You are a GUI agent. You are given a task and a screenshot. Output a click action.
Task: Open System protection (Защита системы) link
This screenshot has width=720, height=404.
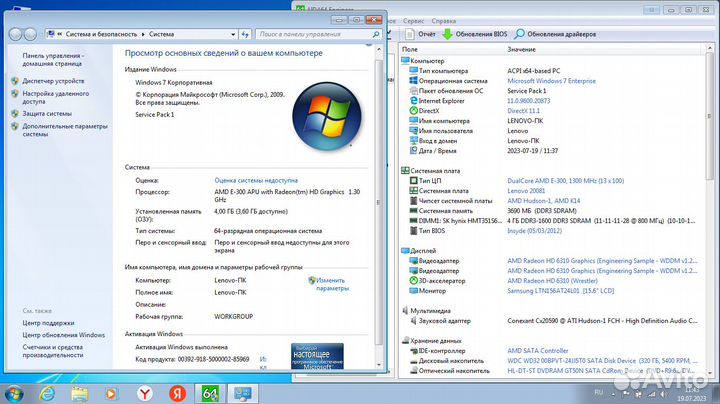pyautogui.click(x=47, y=113)
